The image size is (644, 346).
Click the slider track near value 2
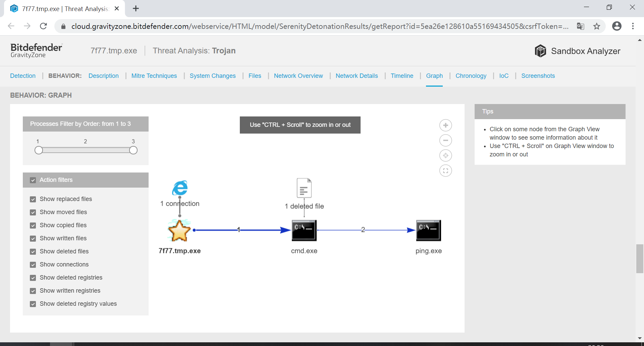(x=86, y=150)
